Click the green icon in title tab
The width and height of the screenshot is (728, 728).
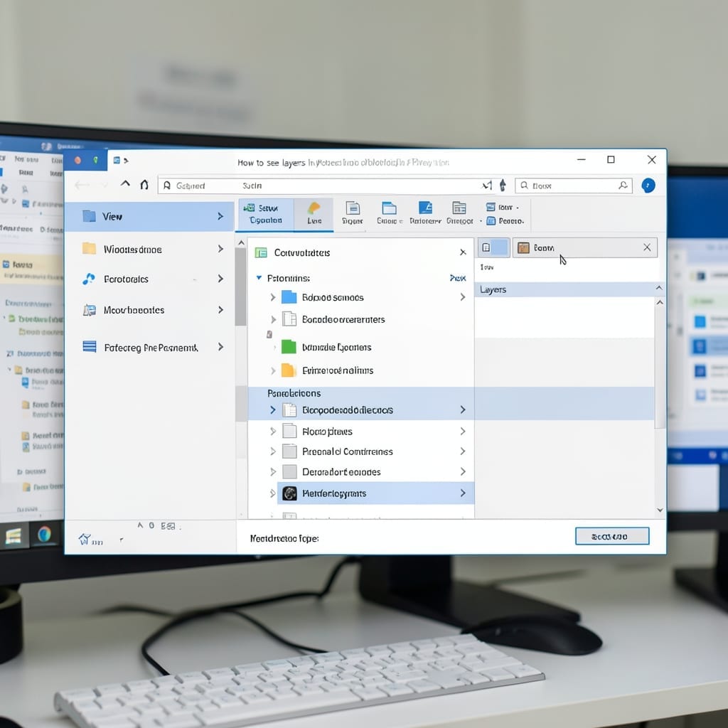click(x=95, y=160)
